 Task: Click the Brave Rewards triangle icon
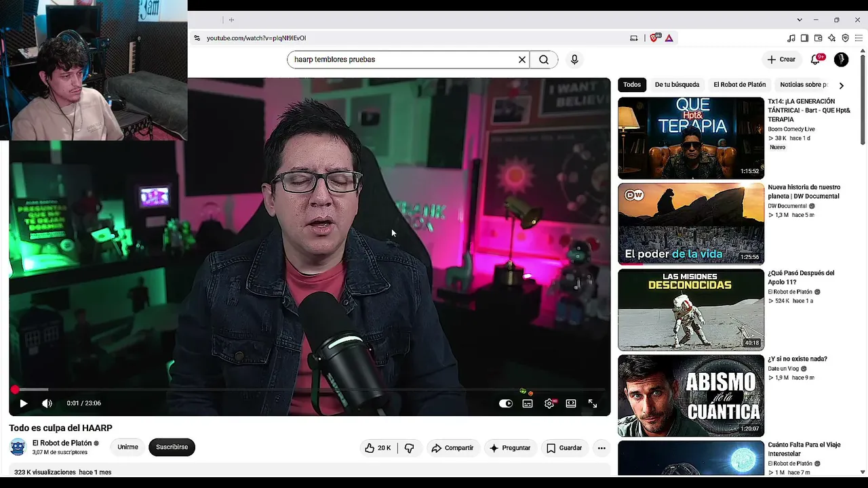[x=669, y=38]
